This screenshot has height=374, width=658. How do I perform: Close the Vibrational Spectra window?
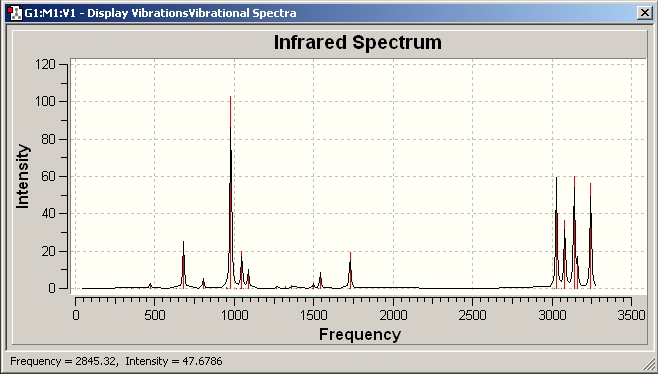(644, 13)
